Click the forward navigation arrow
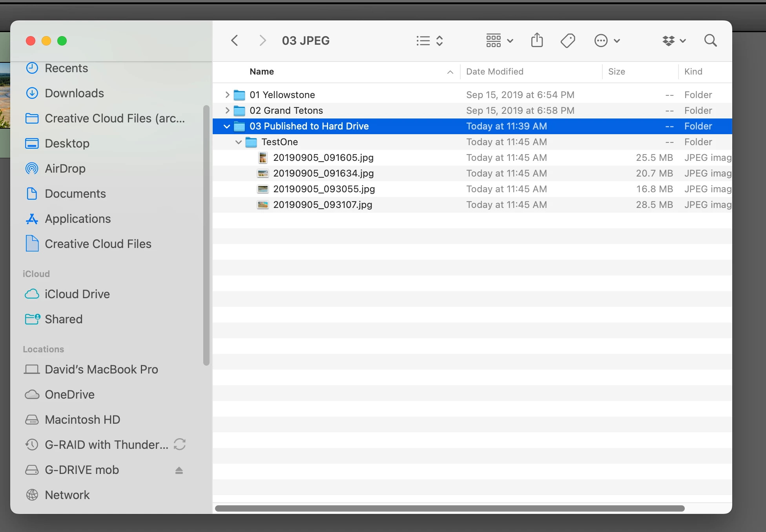Viewport: 766px width, 532px height. coord(263,40)
